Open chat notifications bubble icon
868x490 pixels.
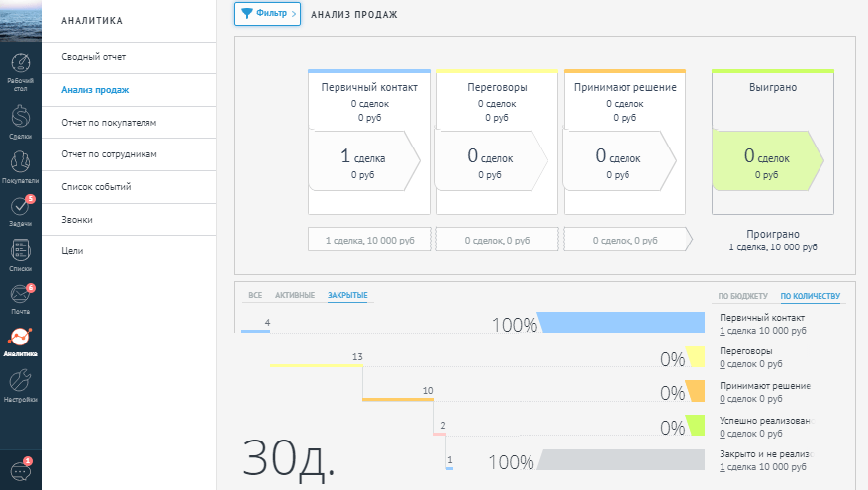pyautogui.click(x=20, y=471)
